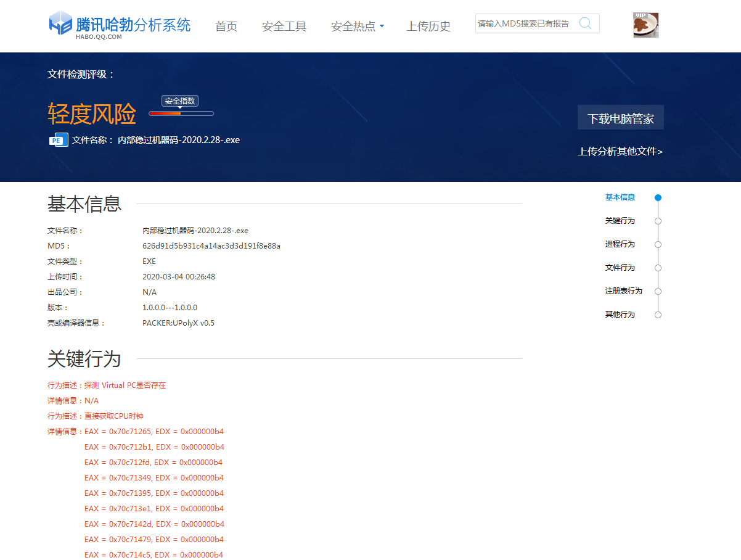Jump to 进程行为 in side navigation
Image resolution: width=741 pixels, height=560 pixels.
[x=620, y=244]
